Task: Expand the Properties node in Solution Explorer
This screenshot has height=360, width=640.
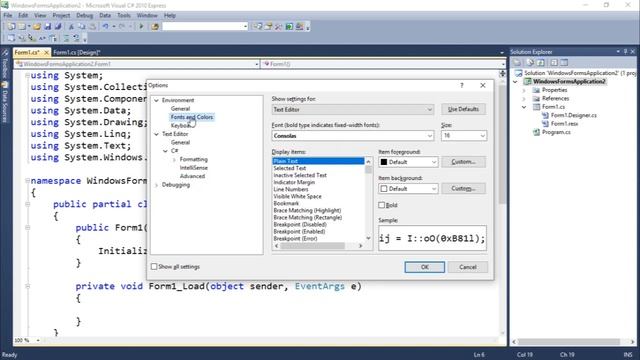Action: coord(524,90)
